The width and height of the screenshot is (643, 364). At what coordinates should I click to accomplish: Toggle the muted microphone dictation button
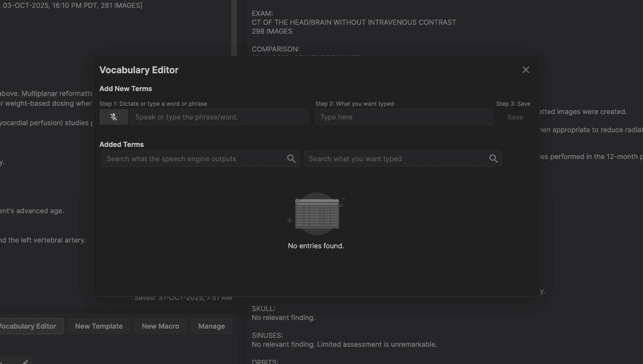point(114,117)
